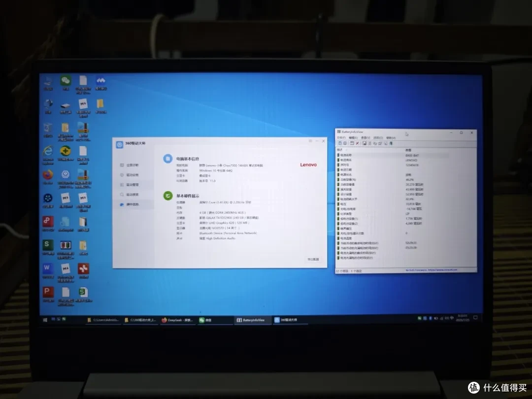Select the LENOVO manufacturer value
The width and height of the screenshot is (532, 399).
411,160
